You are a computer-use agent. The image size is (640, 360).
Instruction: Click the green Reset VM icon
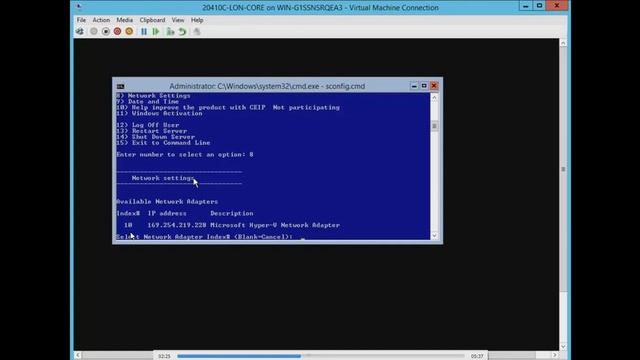pyautogui.click(x=156, y=31)
